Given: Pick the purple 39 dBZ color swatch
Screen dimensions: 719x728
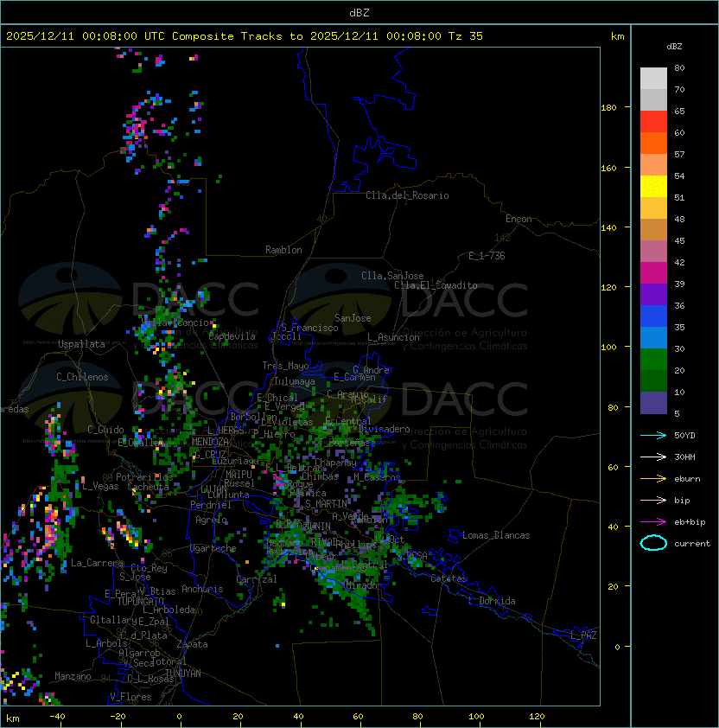Looking at the screenshot, I should tap(653, 294).
